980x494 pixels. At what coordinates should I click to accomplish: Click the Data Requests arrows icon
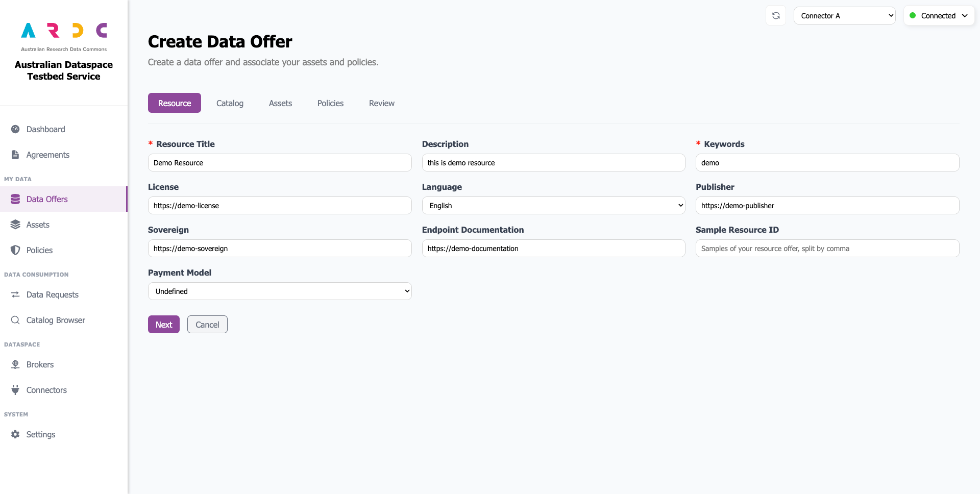pos(15,294)
